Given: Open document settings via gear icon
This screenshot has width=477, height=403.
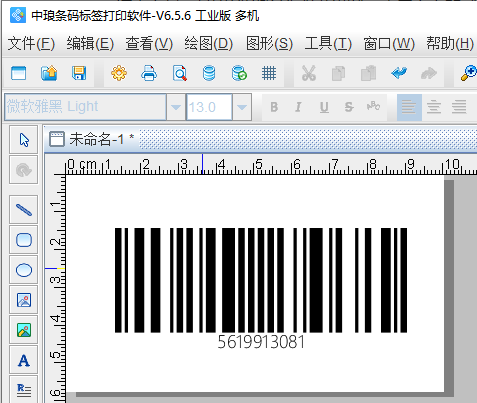Looking at the screenshot, I should 119,73.
